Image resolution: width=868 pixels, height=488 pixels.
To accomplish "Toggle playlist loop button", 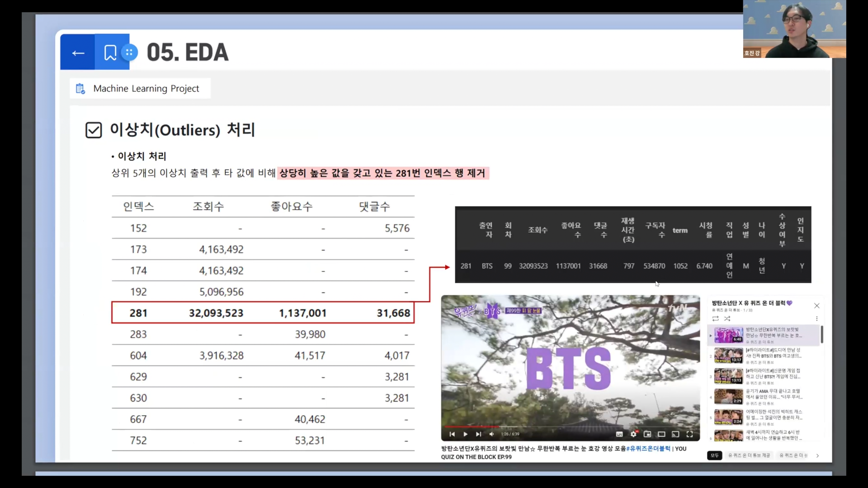I will [x=715, y=319].
